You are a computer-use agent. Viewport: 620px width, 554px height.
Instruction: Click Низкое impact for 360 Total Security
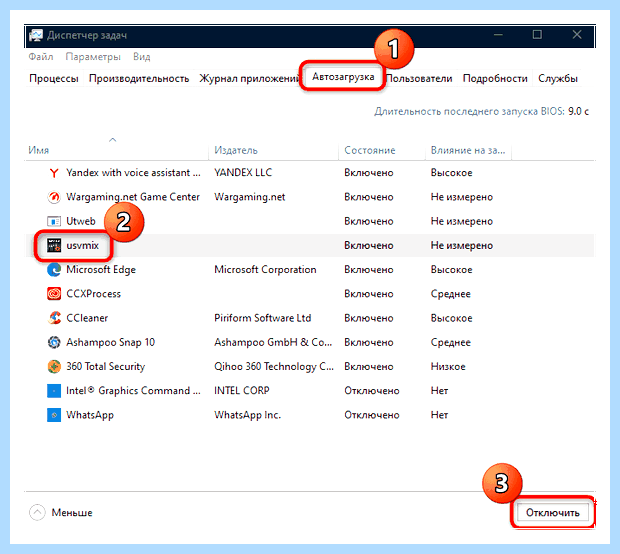pyautogui.click(x=448, y=367)
